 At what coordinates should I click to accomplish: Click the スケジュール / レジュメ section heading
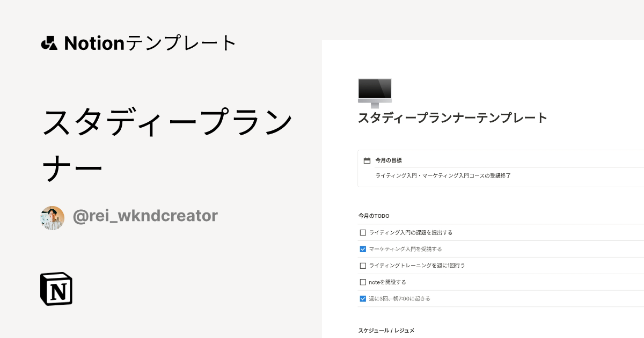tap(386, 330)
